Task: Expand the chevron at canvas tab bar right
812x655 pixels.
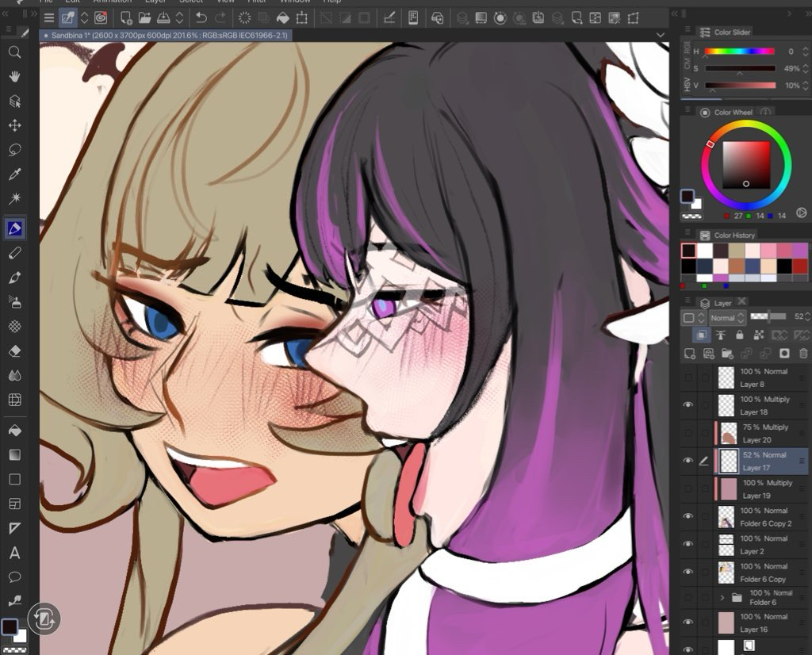Action: (661, 35)
